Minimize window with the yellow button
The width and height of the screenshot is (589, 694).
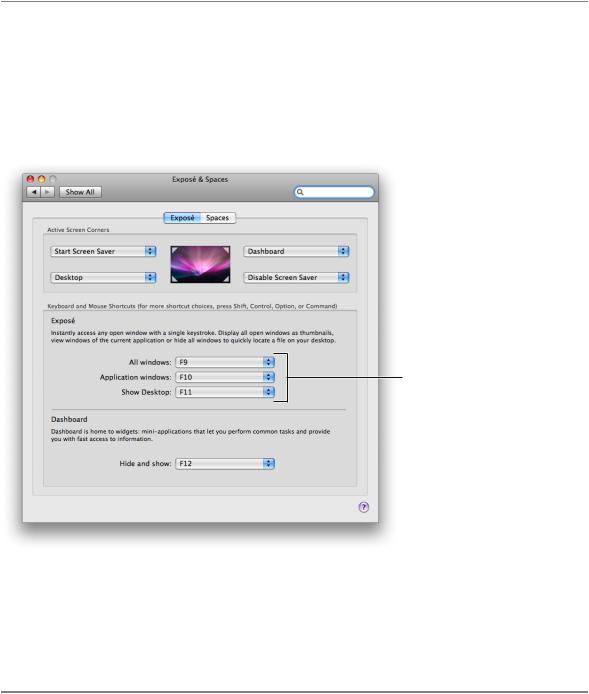point(42,179)
